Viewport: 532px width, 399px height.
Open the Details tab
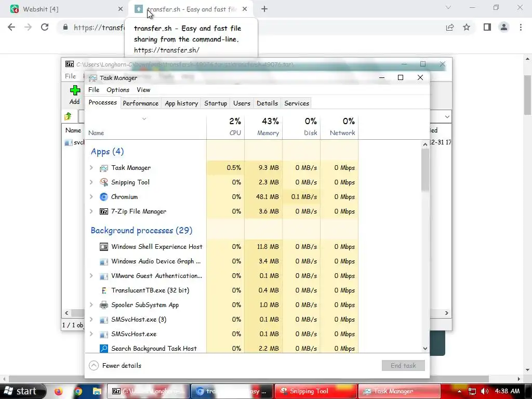267,103
